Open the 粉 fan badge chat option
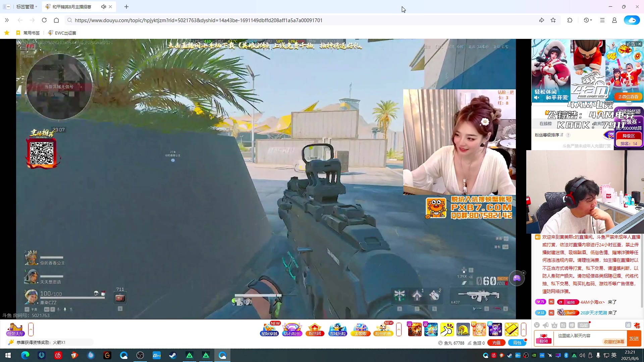 [x=563, y=325]
